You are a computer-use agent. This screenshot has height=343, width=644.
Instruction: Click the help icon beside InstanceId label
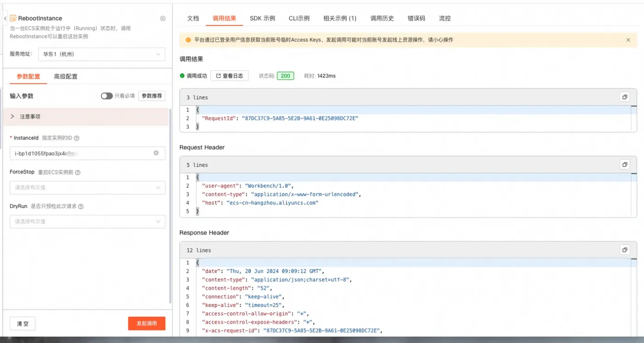point(77,138)
